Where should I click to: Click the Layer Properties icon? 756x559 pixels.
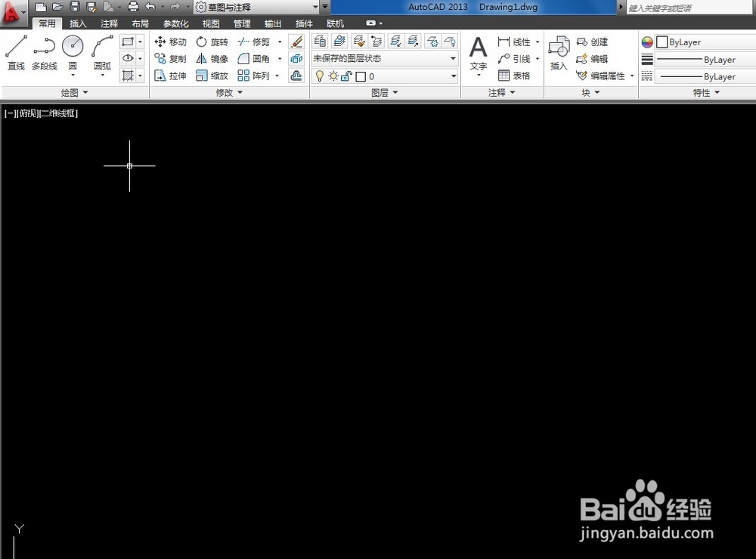click(x=320, y=42)
